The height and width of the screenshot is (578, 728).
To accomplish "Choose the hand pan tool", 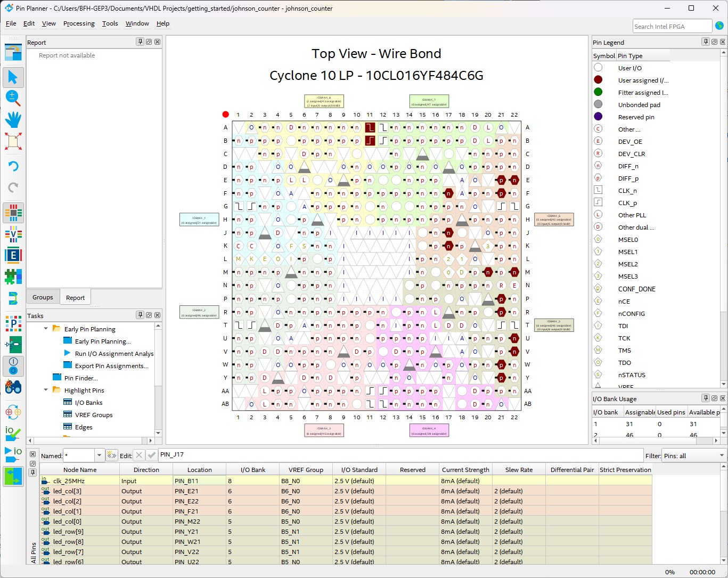I will coord(13,119).
